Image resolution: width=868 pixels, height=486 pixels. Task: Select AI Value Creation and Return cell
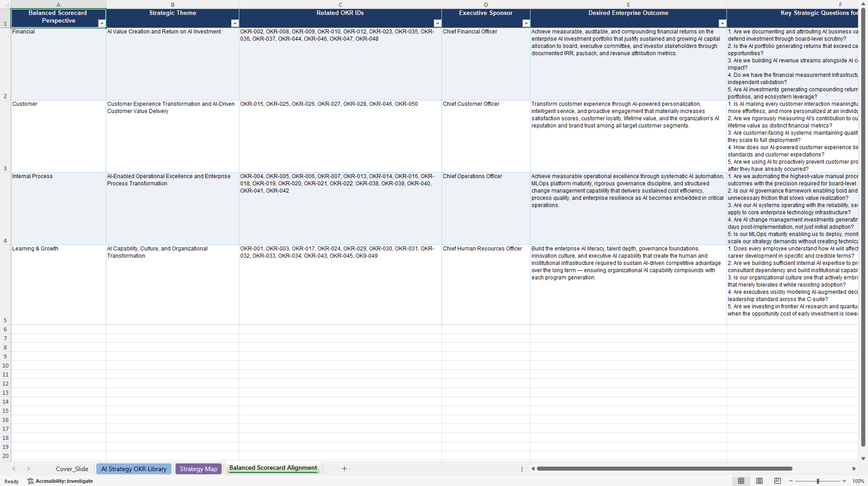172,64
